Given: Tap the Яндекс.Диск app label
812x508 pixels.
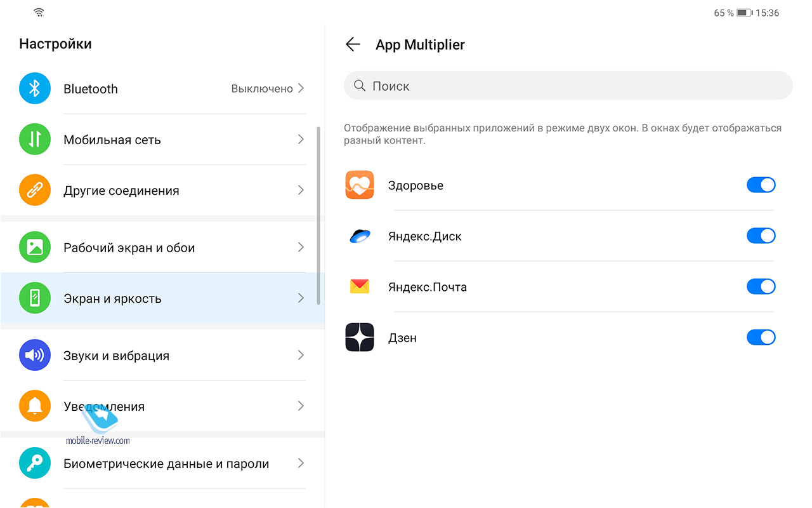Looking at the screenshot, I should tap(425, 236).
